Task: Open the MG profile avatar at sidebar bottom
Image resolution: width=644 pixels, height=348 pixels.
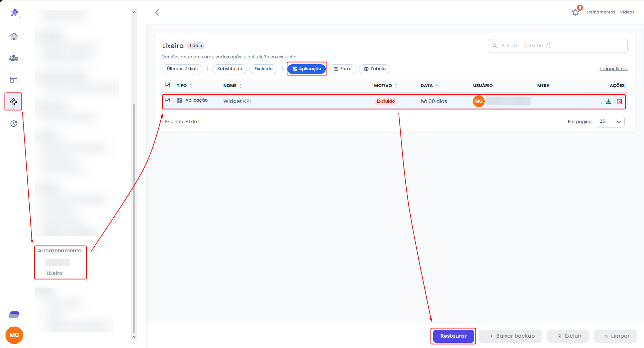Action: 14,335
